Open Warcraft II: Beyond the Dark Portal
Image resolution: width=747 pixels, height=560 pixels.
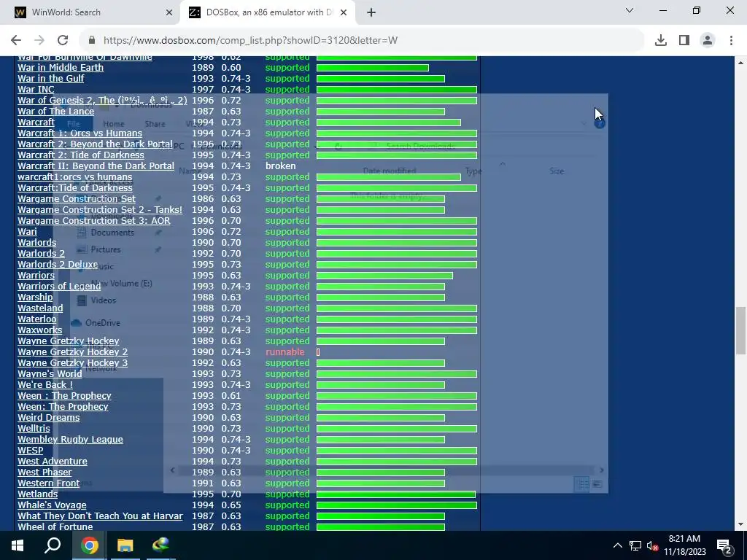click(96, 166)
